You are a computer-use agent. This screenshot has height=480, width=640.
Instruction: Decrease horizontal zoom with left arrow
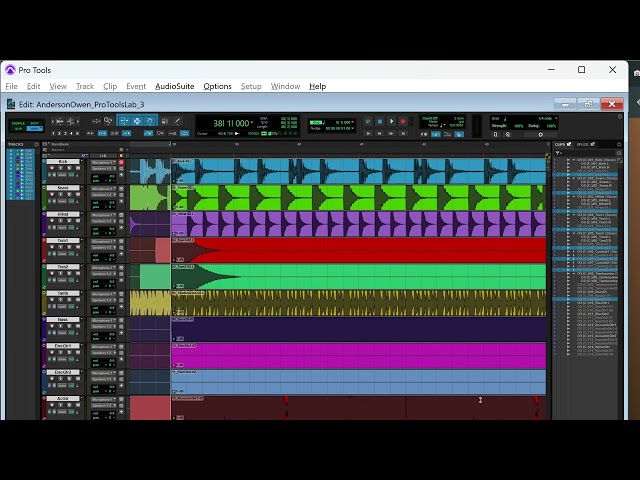53,121
